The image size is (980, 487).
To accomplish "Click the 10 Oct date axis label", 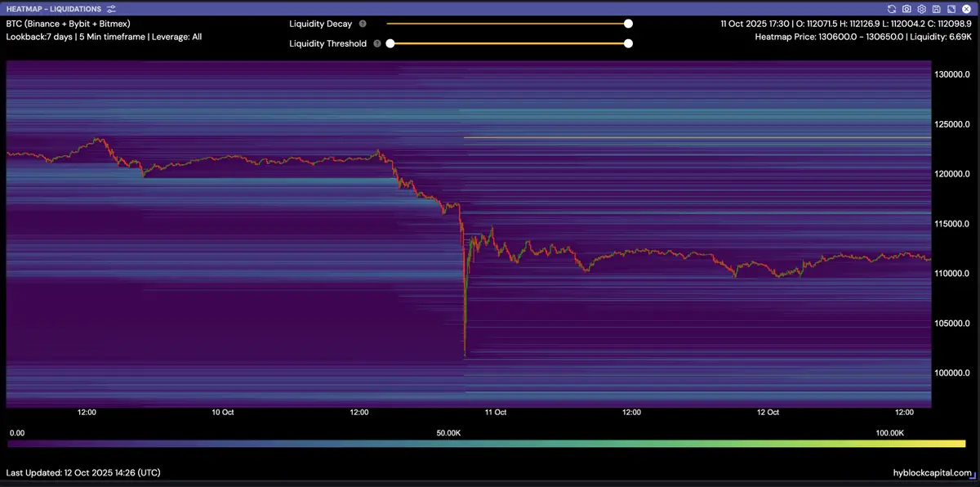I will [x=223, y=413].
